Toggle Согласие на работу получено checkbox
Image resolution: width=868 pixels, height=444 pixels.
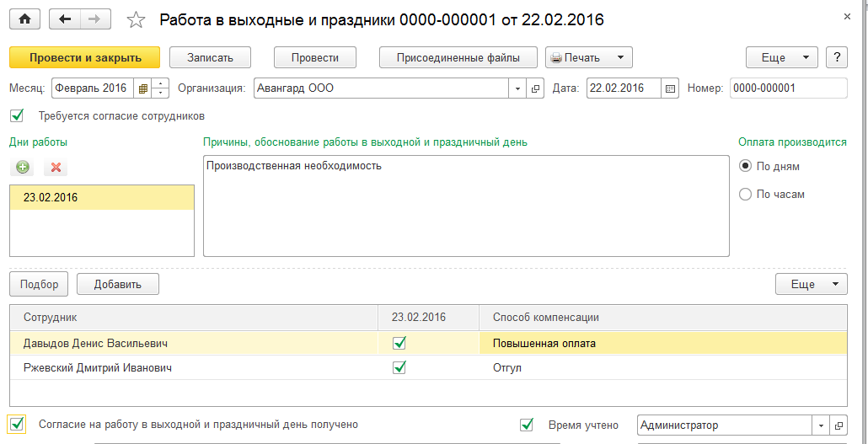click(x=18, y=425)
